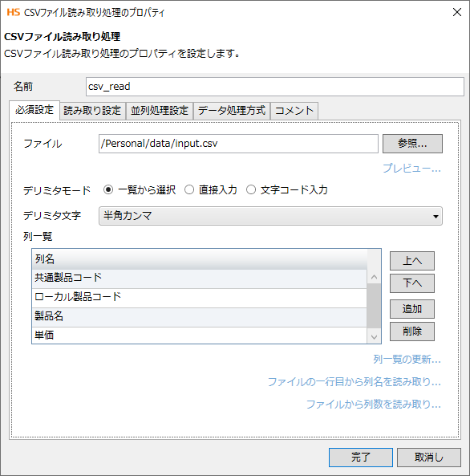Switch to the 読み取り設定 tab

[92, 111]
